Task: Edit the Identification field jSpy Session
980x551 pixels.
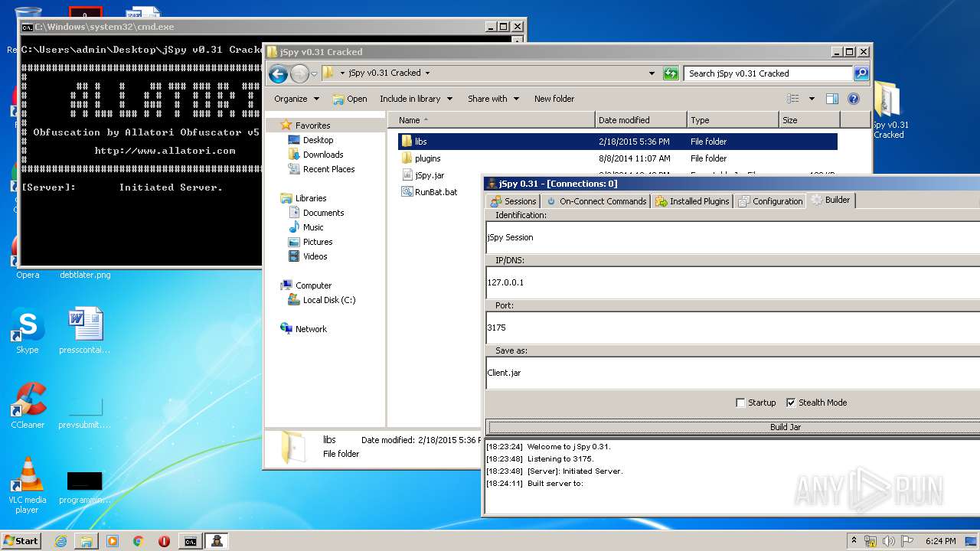Action: (733, 237)
